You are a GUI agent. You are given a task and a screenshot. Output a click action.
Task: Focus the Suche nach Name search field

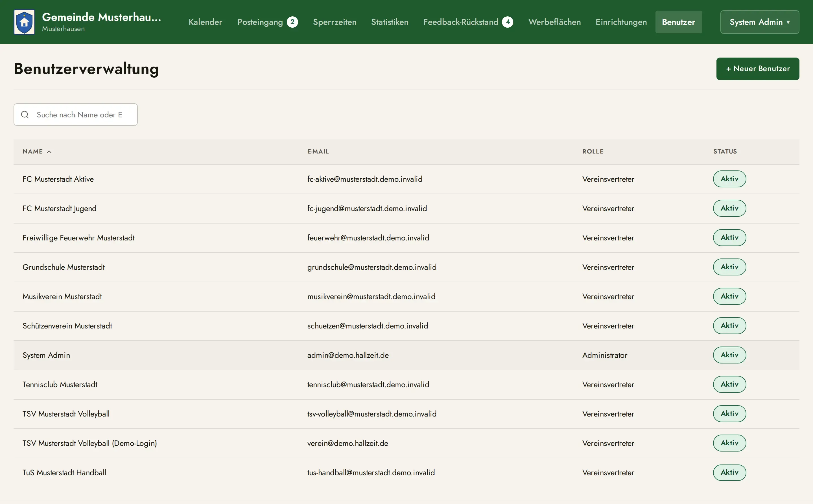click(76, 115)
